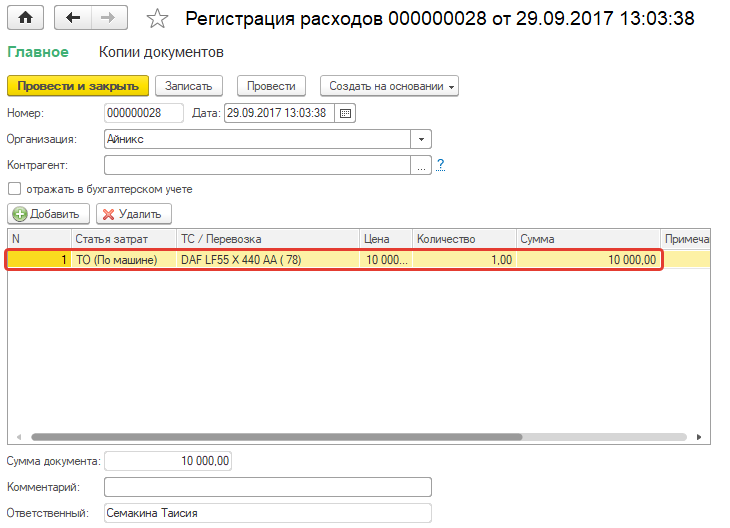Navigate forward with the right arrow
The height and width of the screenshot is (528, 730).
tap(109, 18)
